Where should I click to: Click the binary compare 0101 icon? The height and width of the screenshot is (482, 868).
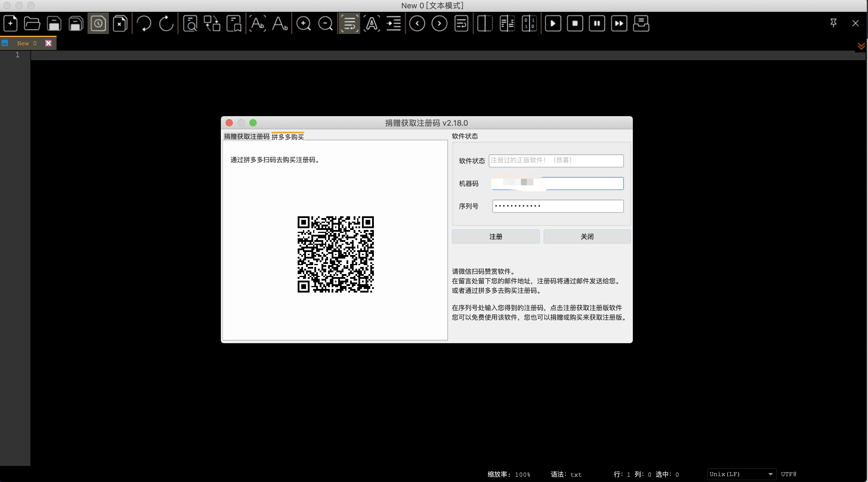click(529, 24)
